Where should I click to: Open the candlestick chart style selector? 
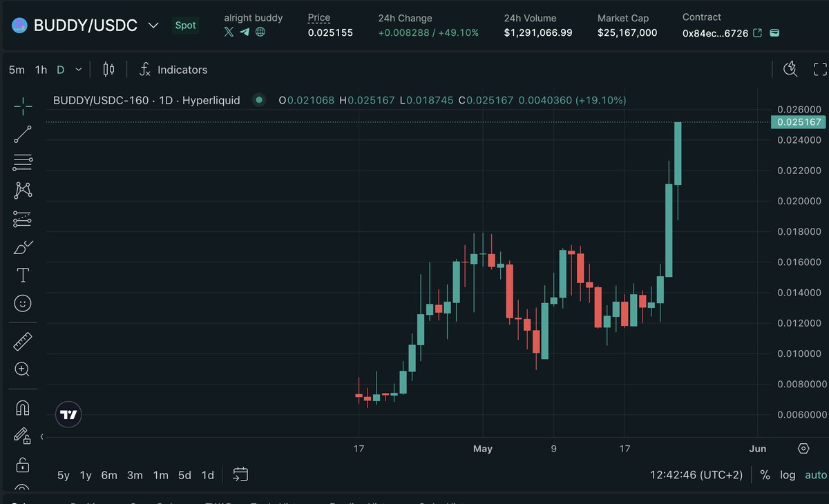[108, 69]
